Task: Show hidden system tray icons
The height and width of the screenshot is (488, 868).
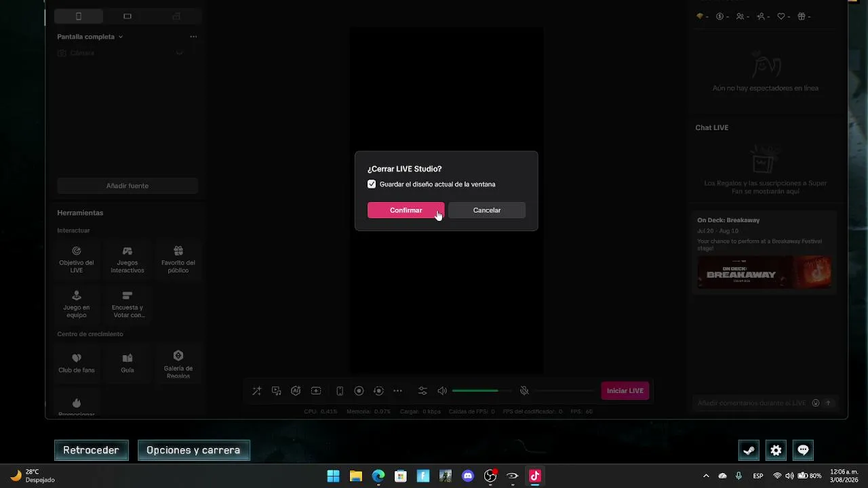Action: [x=706, y=476]
